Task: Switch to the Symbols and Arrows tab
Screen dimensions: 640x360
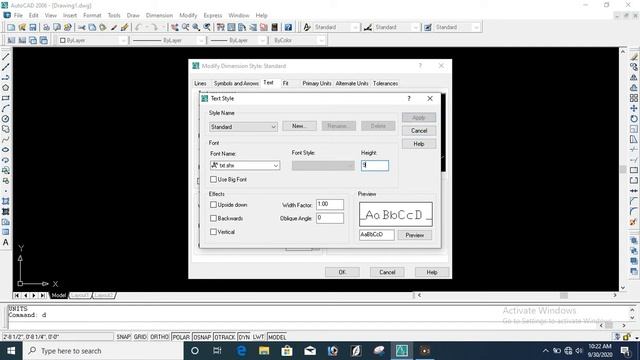Action: click(x=236, y=83)
